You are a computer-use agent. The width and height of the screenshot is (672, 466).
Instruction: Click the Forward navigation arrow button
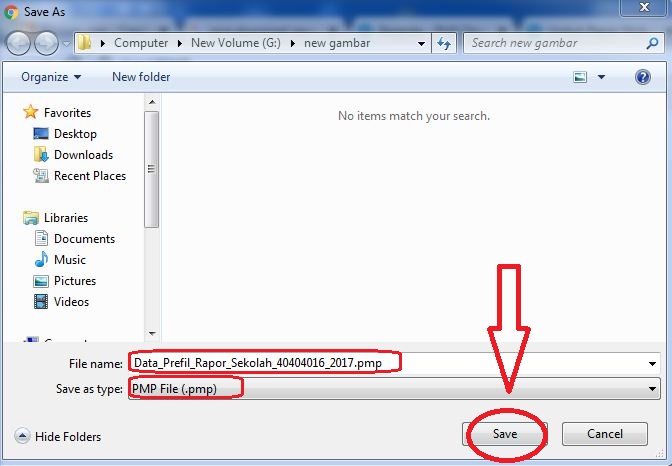(x=46, y=43)
